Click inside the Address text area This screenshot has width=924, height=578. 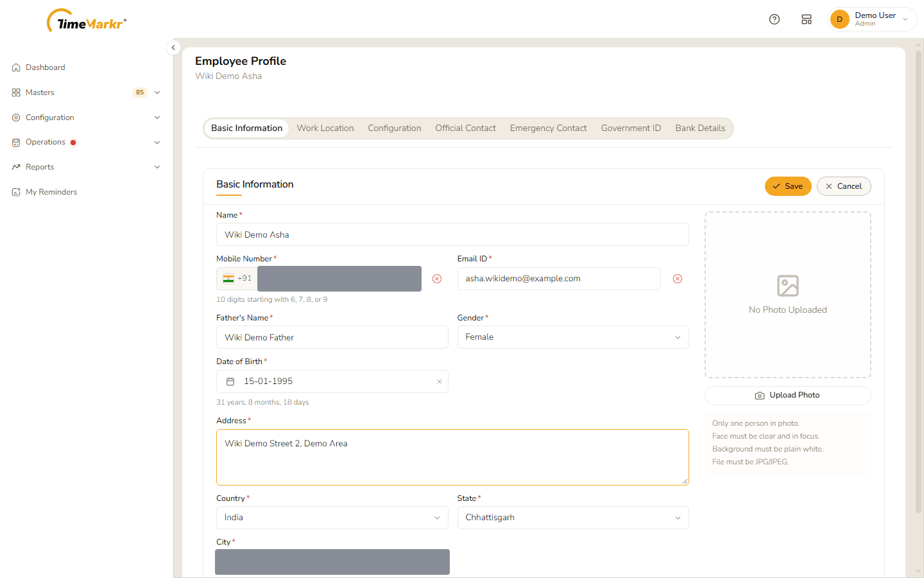point(452,457)
